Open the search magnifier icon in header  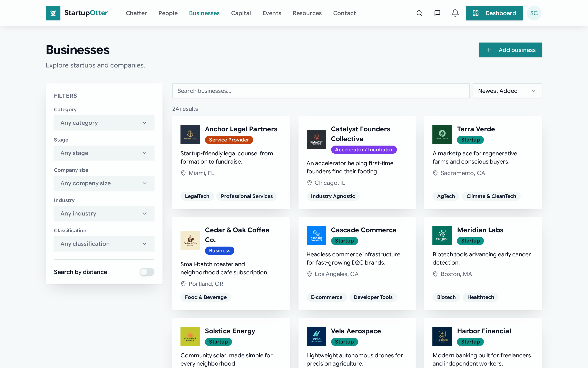pos(419,13)
